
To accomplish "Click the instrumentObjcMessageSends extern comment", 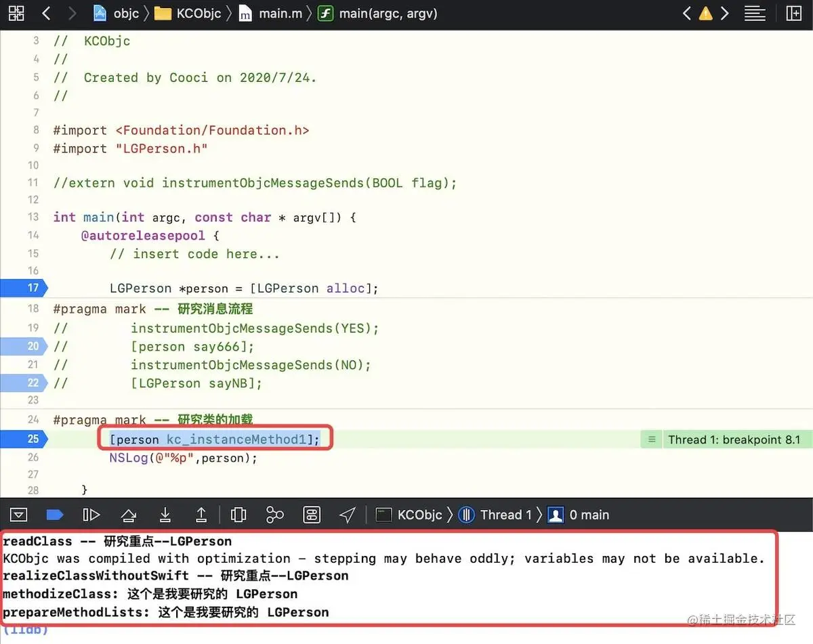I will 255,183.
